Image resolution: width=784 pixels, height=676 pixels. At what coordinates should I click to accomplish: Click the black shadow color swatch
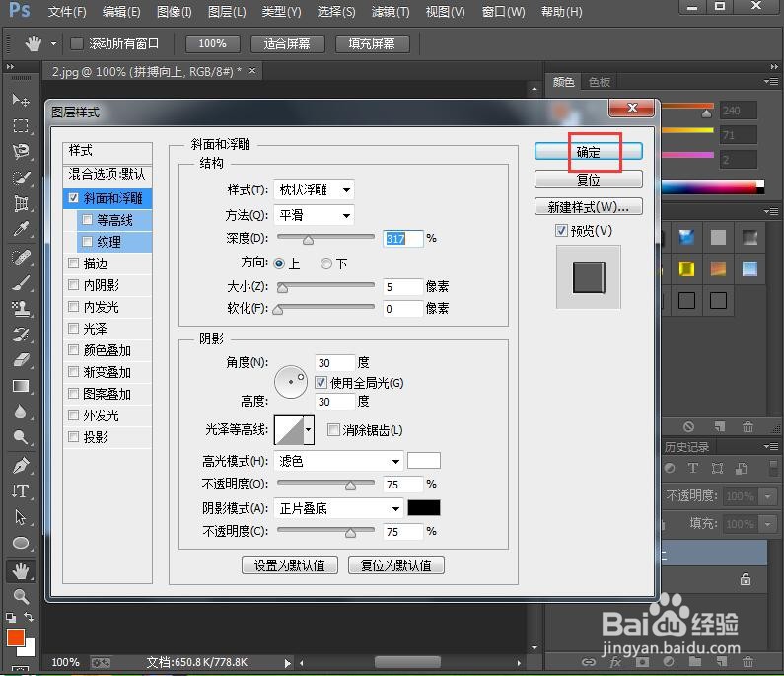tap(424, 507)
